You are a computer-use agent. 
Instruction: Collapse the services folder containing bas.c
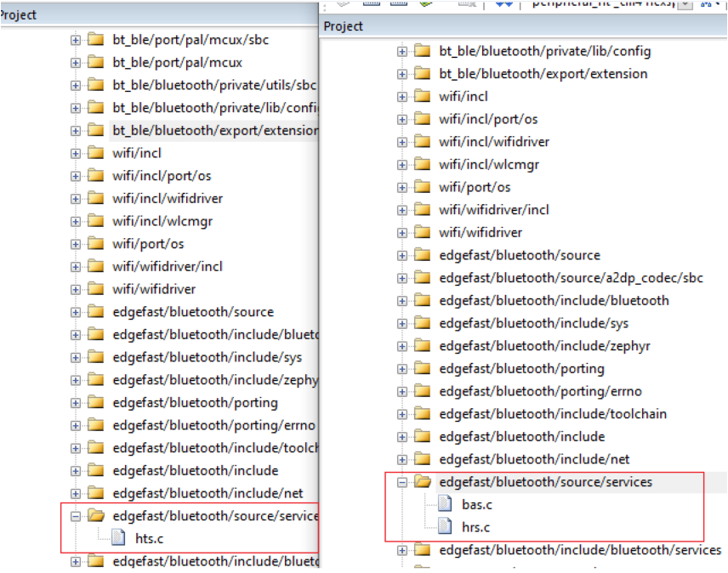(x=402, y=482)
